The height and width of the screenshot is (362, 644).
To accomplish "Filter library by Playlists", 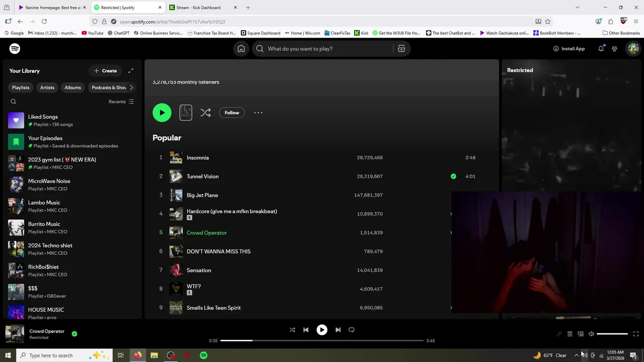I will click(x=21, y=87).
